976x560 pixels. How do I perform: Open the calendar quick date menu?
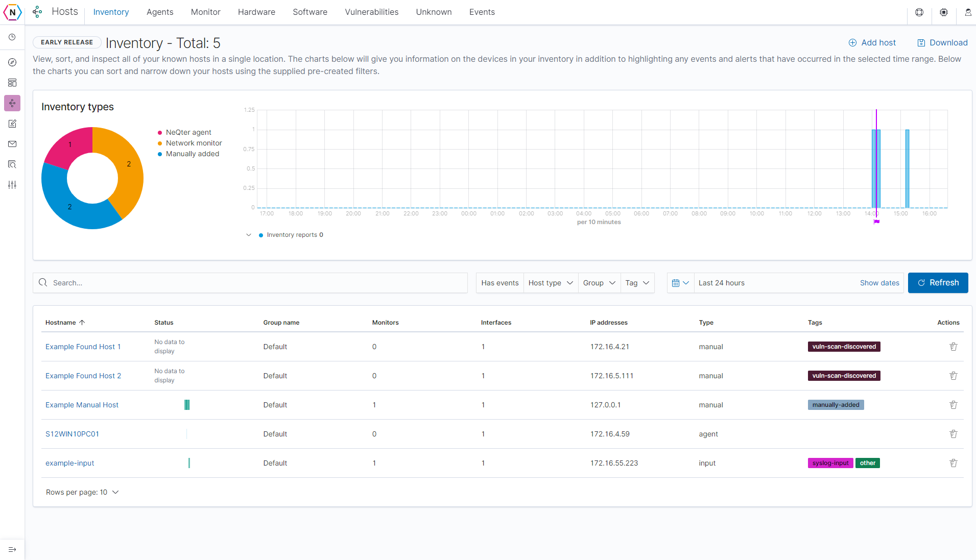(x=680, y=283)
